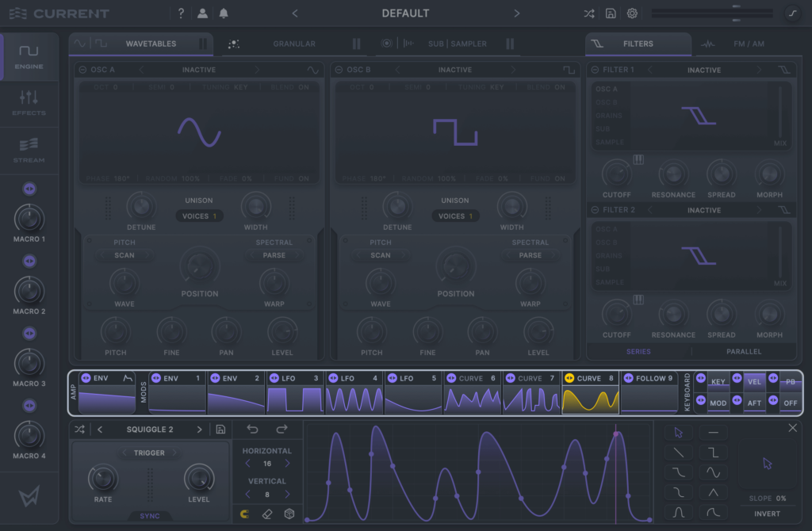Viewport: 812px width, 531px height.
Task: Click the eraser tool in curve editor
Action: (267, 514)
